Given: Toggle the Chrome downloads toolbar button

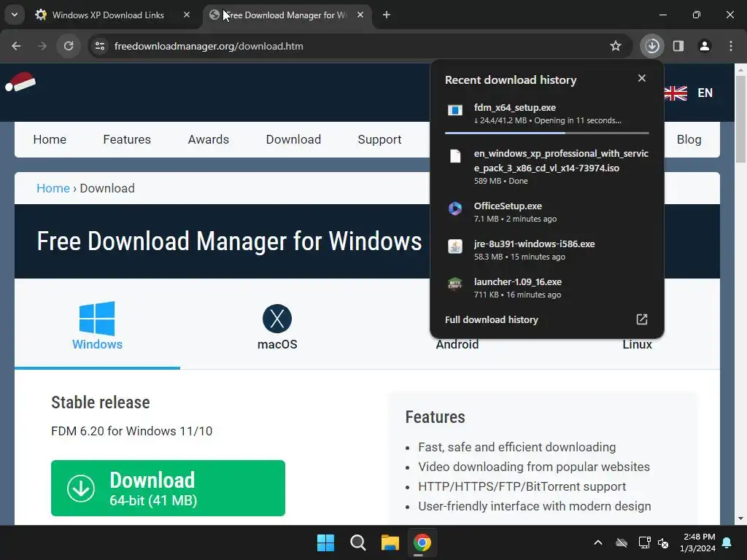Looking at the screenshot, I should click(652, 46).
